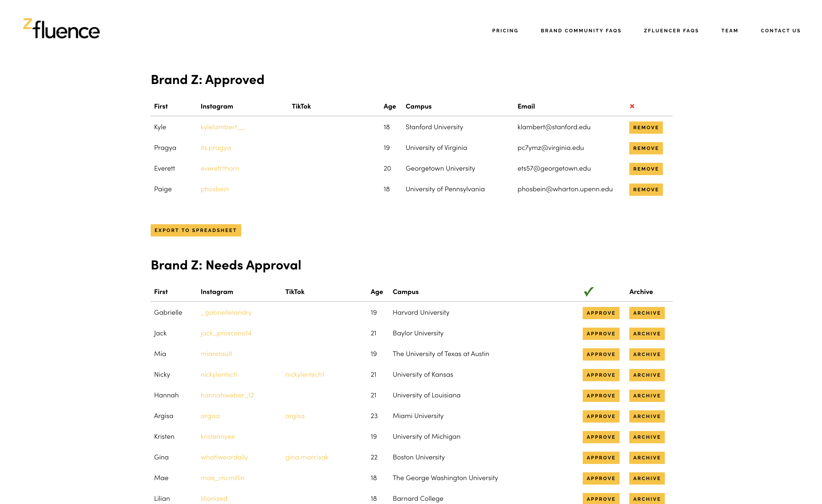Image resolution: width=822 pixels, height=504 pixels.
Task: Open the Pricing menu item
Action: (x=505, y=31)
